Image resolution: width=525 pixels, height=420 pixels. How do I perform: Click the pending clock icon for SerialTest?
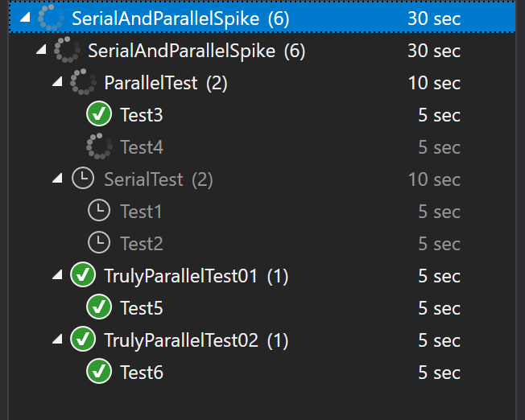[x=83, y=178]
